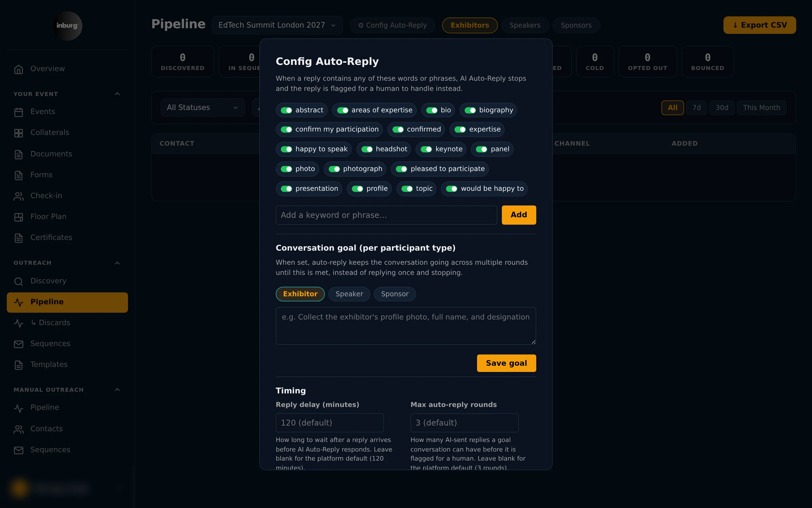Click the conversation goal text area
812x508 pixels.
pos(406,326)
